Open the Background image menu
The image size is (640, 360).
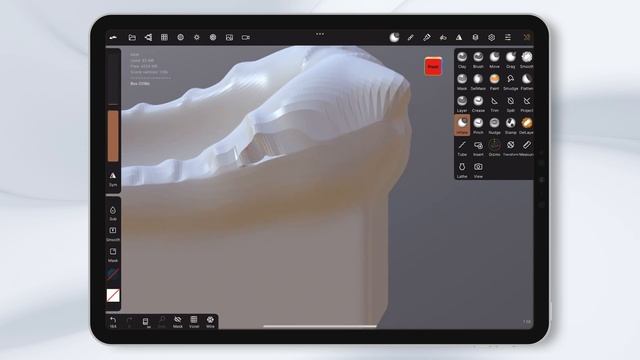click(229, 37)
